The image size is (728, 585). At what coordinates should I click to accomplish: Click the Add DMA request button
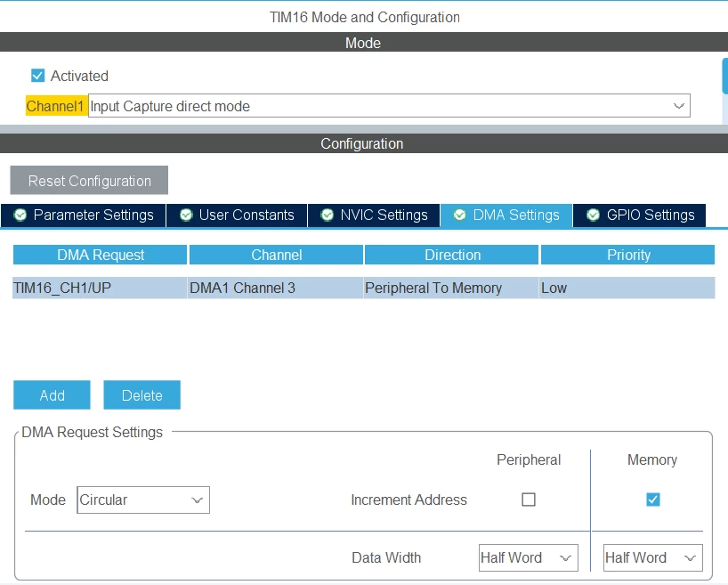pos(52,395)
